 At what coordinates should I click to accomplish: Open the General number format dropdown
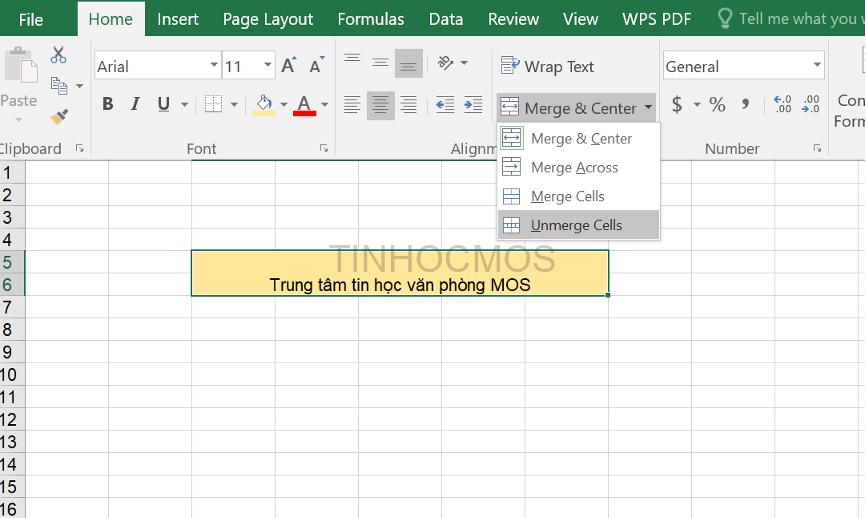817,65
